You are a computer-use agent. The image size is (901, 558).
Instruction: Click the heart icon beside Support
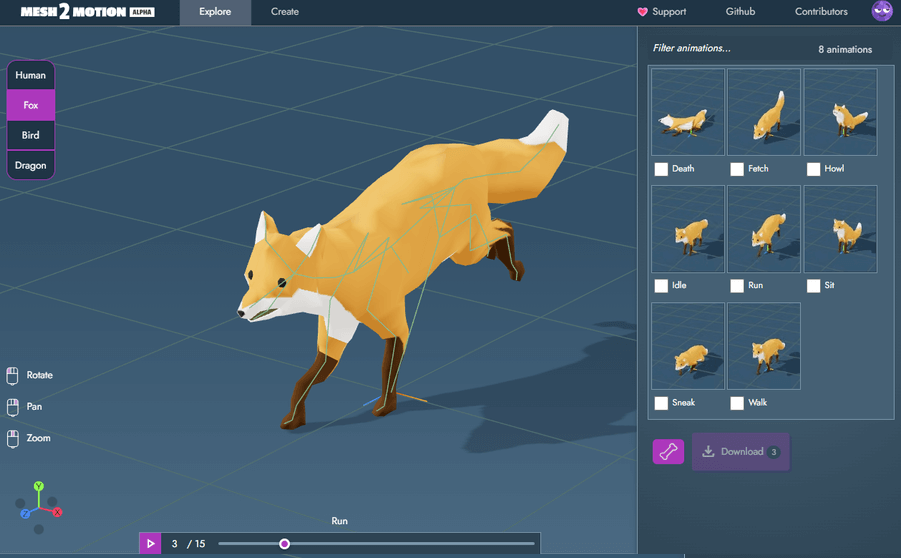click(642, 12)
